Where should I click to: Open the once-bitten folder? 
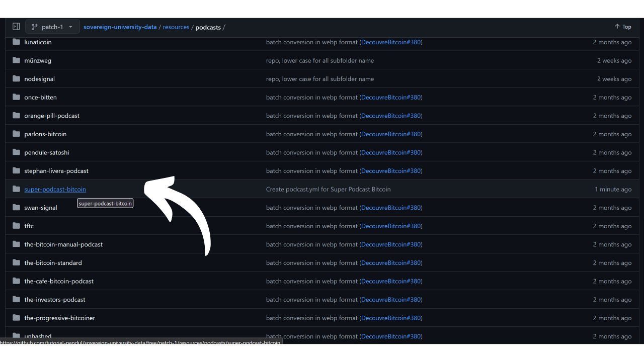coord(40,97)
